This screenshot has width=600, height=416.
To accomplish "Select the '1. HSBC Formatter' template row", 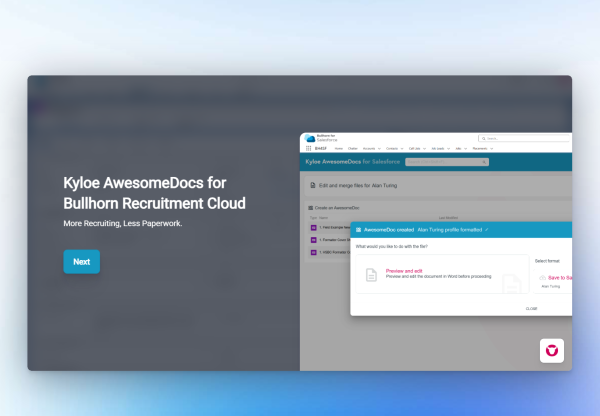I will pos(330,252).
